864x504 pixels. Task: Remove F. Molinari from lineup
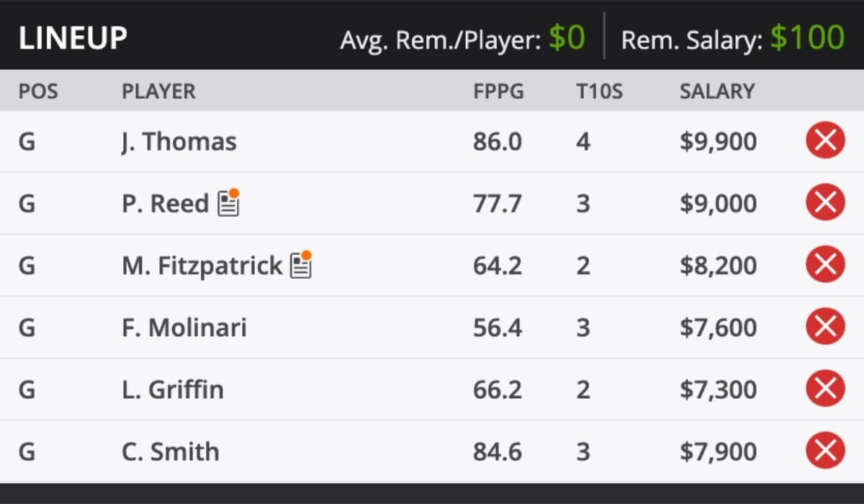[x=825, y=328]
